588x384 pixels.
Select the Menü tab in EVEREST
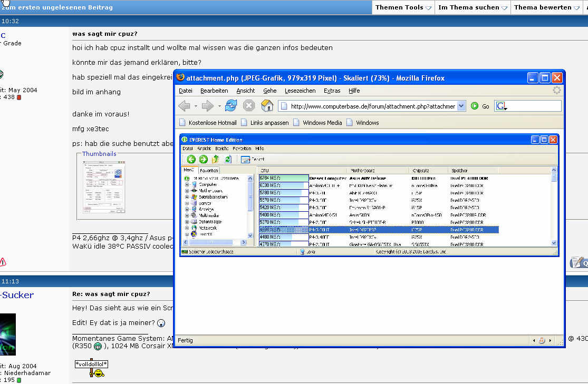coord(189,170)
